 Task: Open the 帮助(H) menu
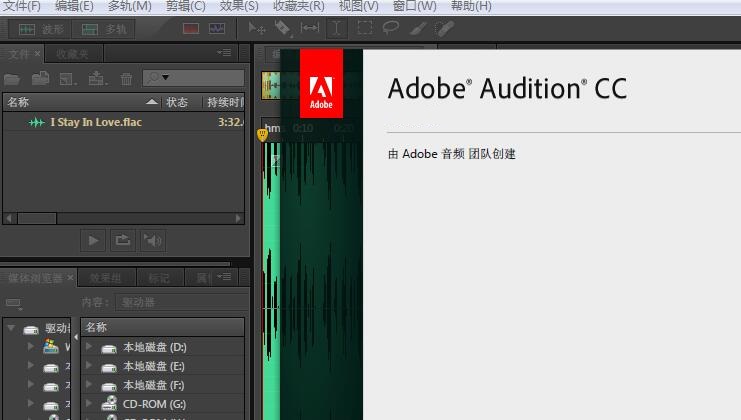click(471, 6)
